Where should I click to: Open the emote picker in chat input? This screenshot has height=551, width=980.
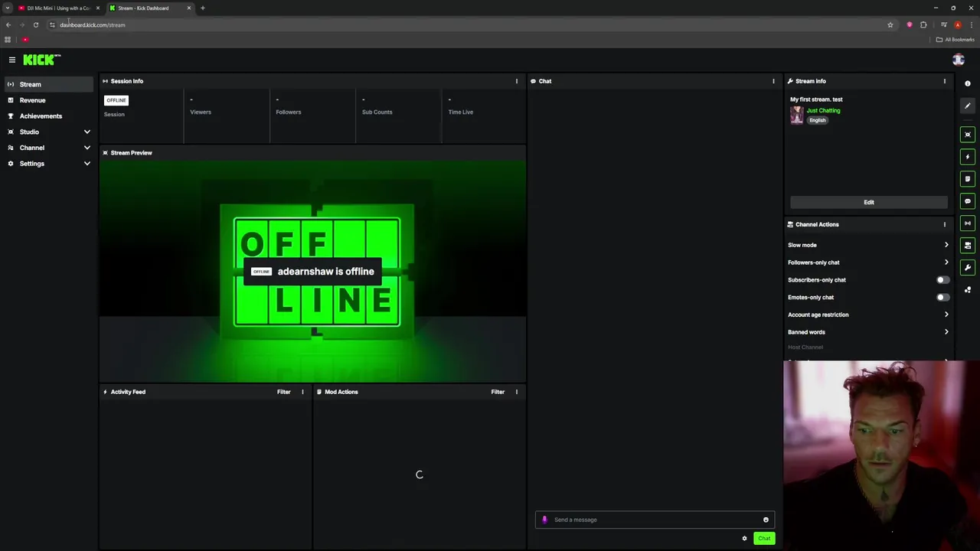coord(766,520)
